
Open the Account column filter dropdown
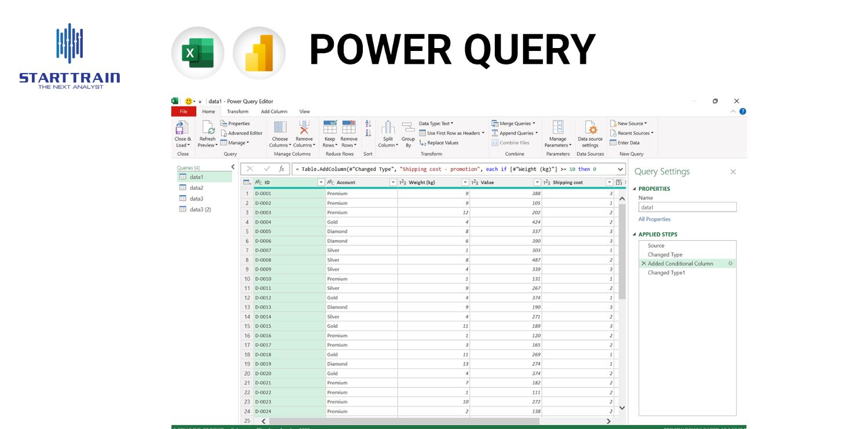tap(392, 182)
